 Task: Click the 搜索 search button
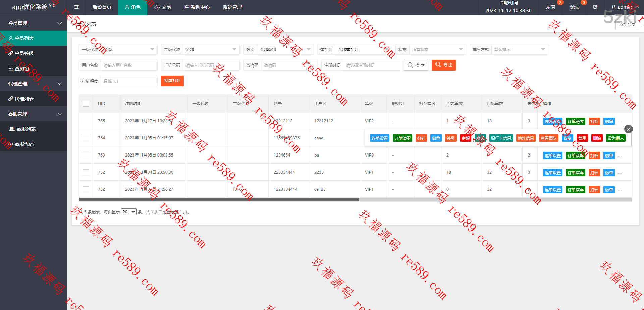tap(416, 65)
